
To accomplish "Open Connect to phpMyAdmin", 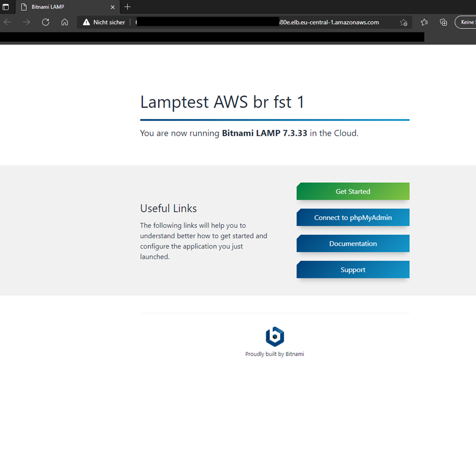I will pyautogui.click(x=353, y=218).
